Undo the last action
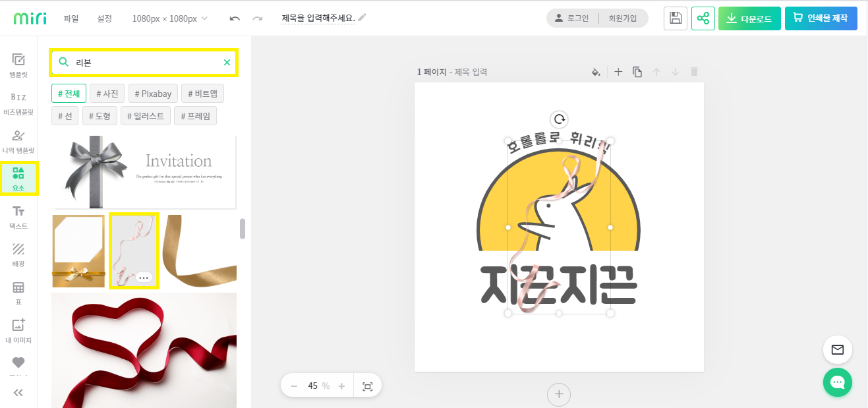The width and height of the screenshot is (868, 408). 235,18
